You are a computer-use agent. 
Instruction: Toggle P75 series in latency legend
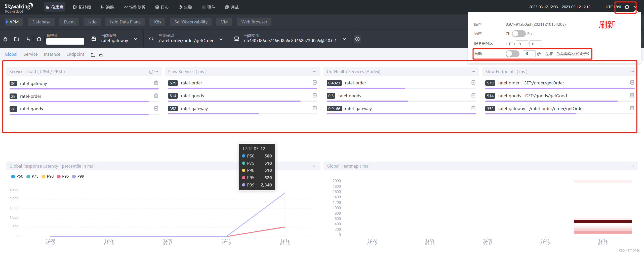32,176
